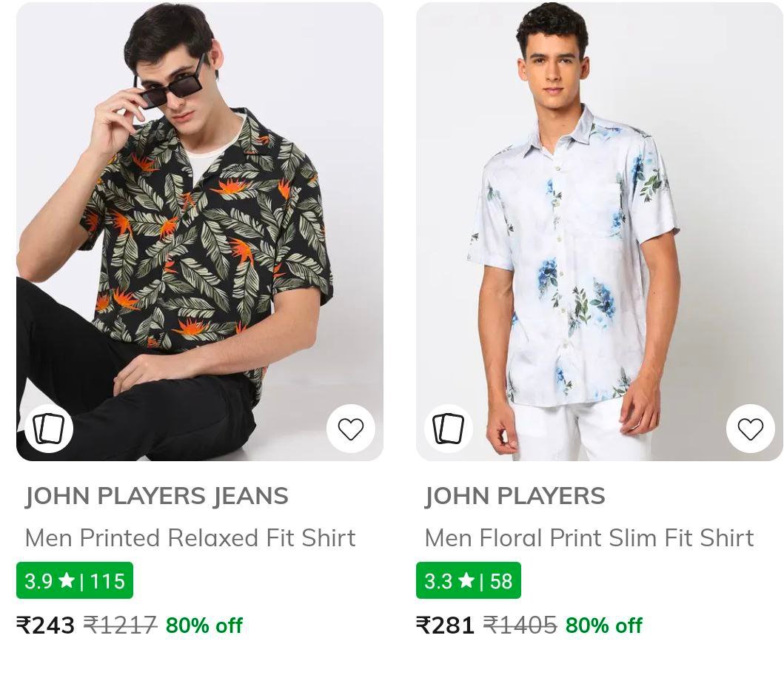Click the struck-through ₹1405 original price
Viewport: 784px width, 681px height.
(x=520, y=625)
